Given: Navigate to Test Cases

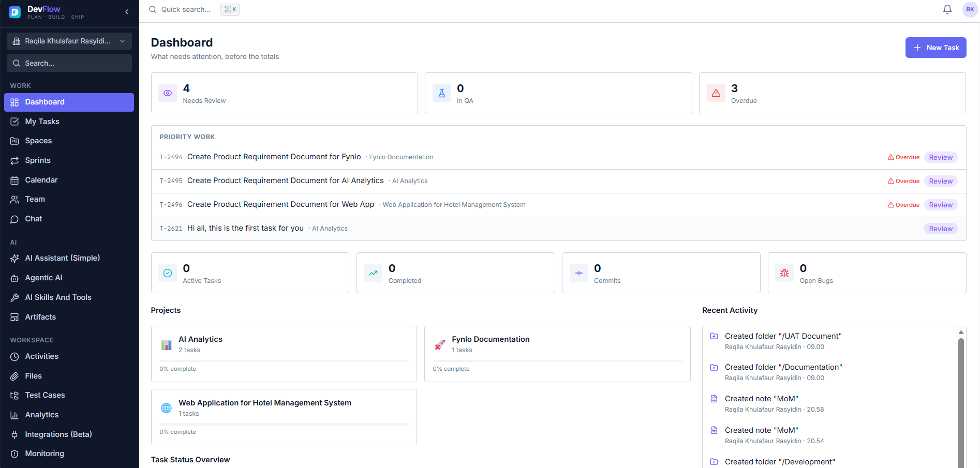Looking at the screenshot, I should pos(69,395).
